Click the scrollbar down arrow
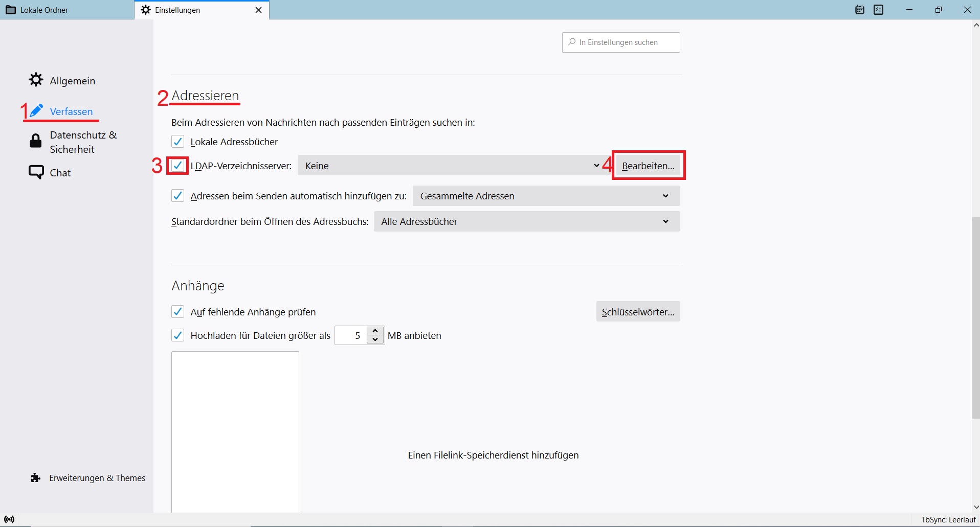Viewport: 980px width, 527px height. pyautogui.click(x=976, y=508)
